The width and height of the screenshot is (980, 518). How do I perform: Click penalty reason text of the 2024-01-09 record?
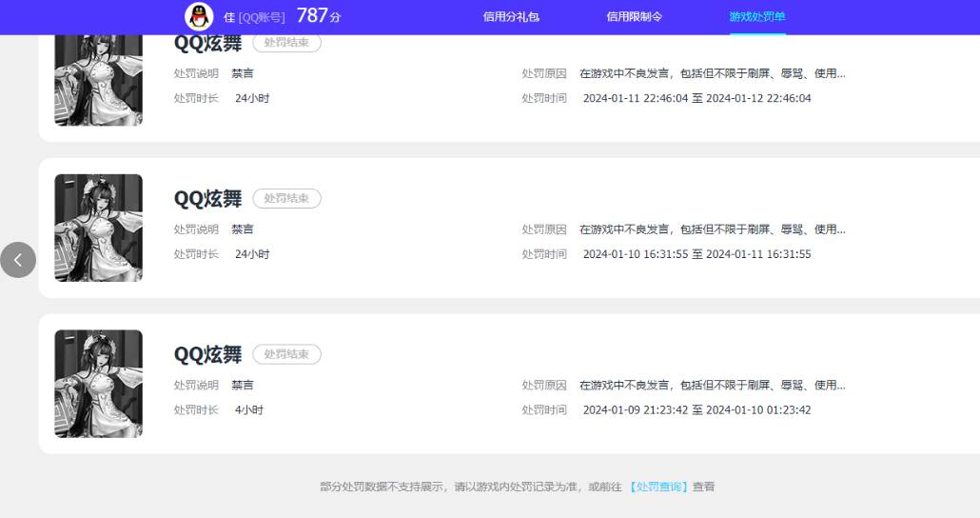(x=713, y=386)
